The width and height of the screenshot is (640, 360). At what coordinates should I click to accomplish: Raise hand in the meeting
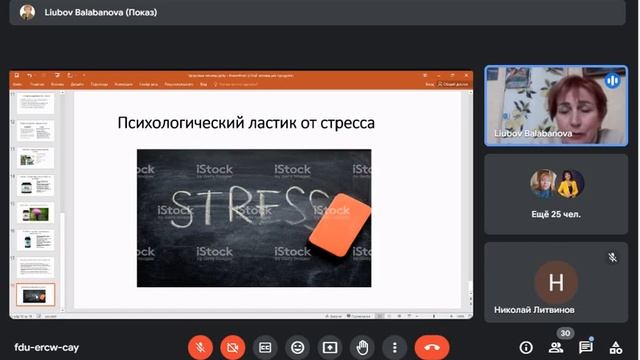pos(362,347)
